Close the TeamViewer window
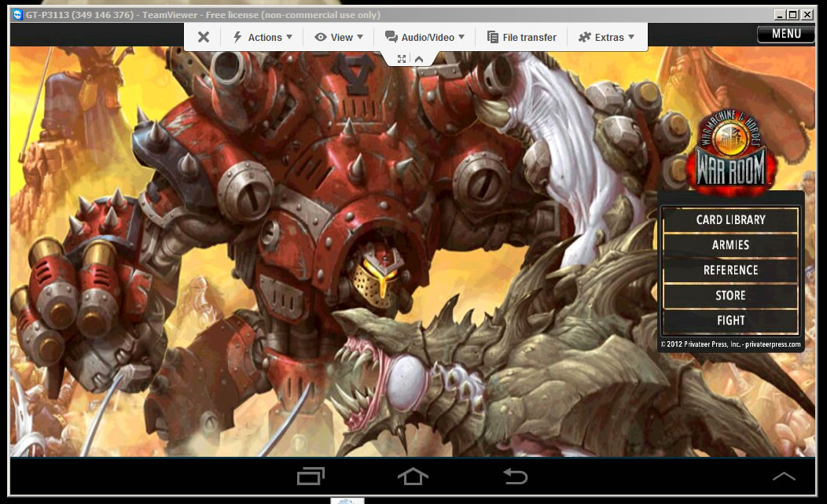This screenshot has width=827, height=504. (807, 15)
